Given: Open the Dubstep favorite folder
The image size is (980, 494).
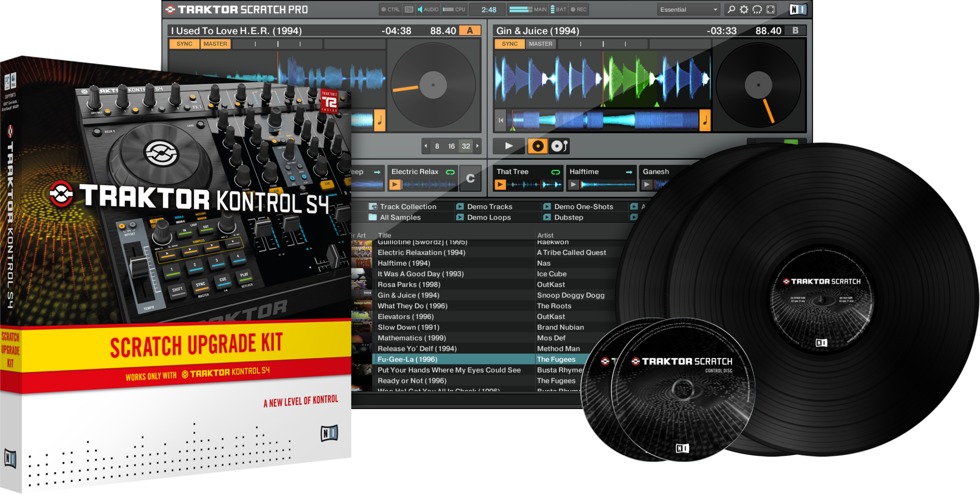Looking at the screenshot, I should pyautogui.click(x=568, y=217).
